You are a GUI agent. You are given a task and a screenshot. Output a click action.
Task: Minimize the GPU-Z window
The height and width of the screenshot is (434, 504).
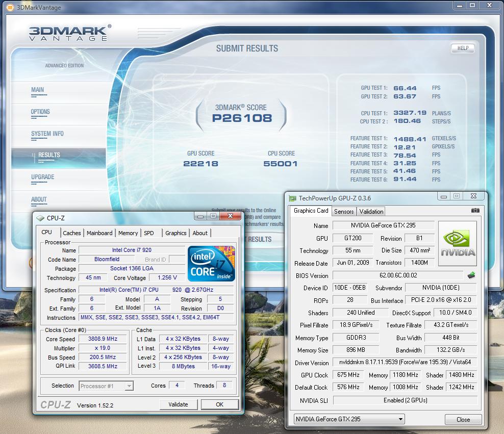tap(444, 196)
